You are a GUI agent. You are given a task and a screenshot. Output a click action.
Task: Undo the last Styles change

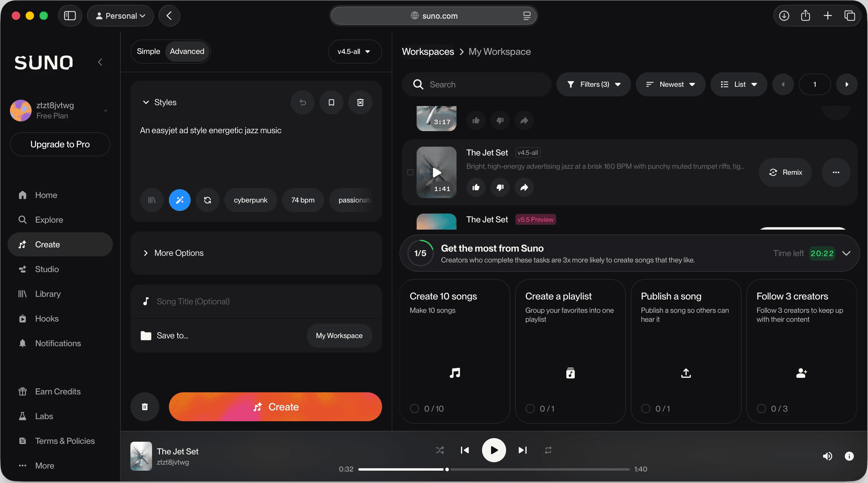[303, 102]
